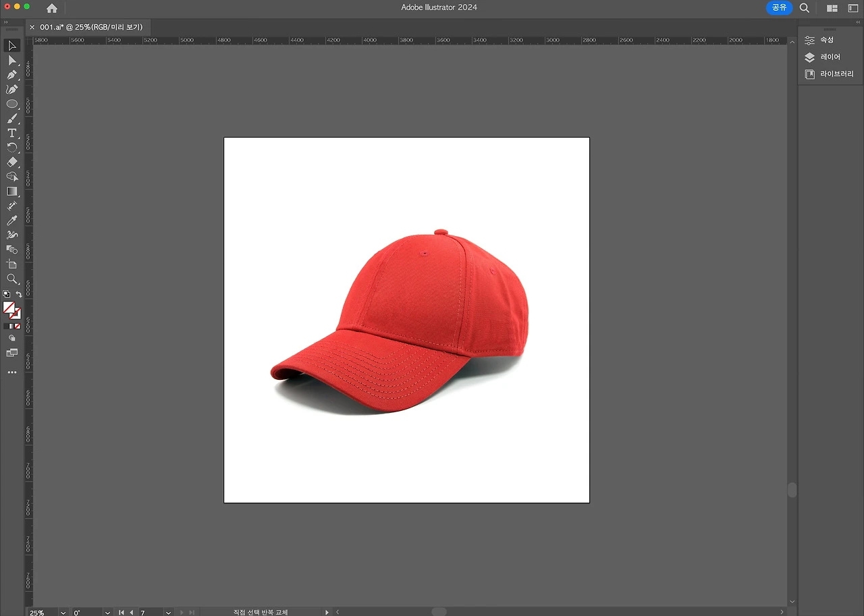This screenshot has height=616, width=864.
Task: Select the Pen tool
Action: click(x=12, y=75)
